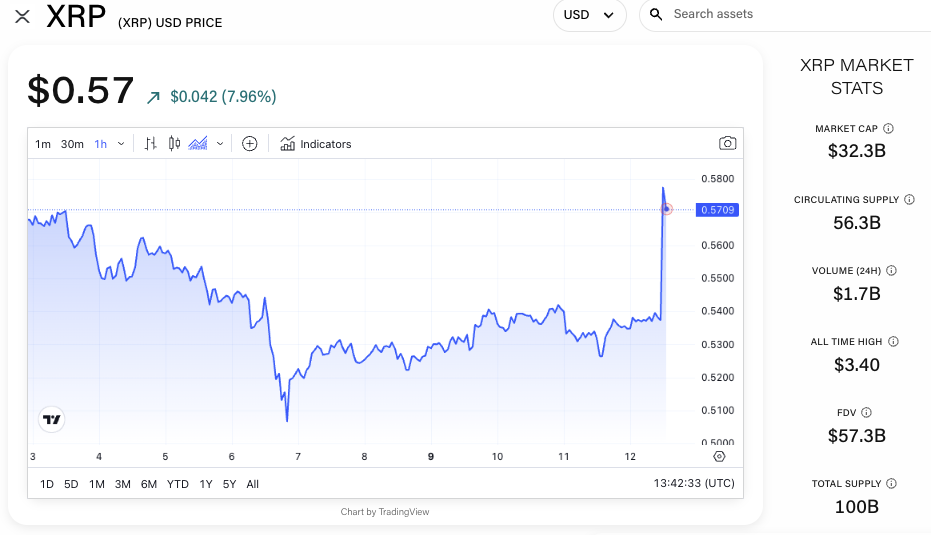Select the bar chart style icon
931x535 pixels.
tap(151, 144)
